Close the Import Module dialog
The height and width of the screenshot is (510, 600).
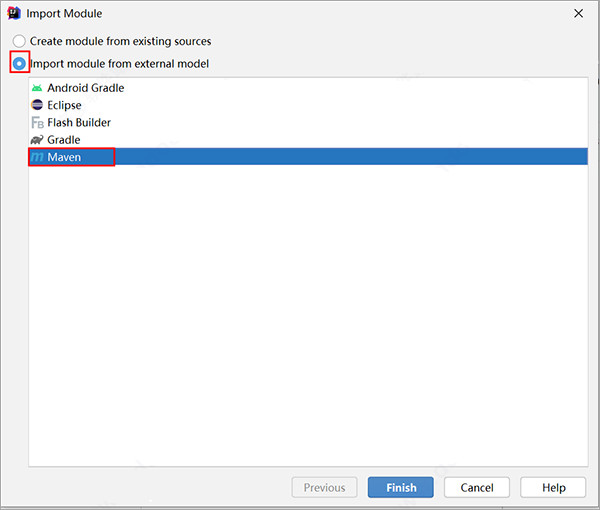tap(578, 14)
